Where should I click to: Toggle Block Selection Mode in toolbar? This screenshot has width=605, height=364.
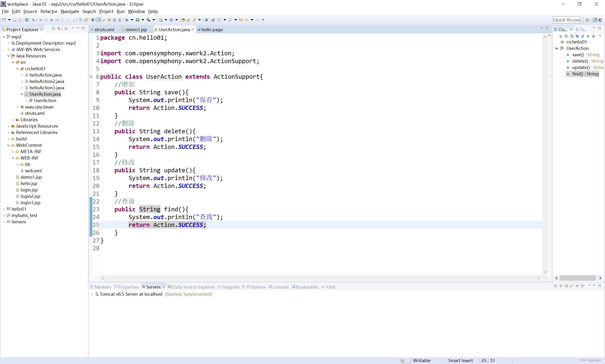pyautogui.click(x=114, y=20)
